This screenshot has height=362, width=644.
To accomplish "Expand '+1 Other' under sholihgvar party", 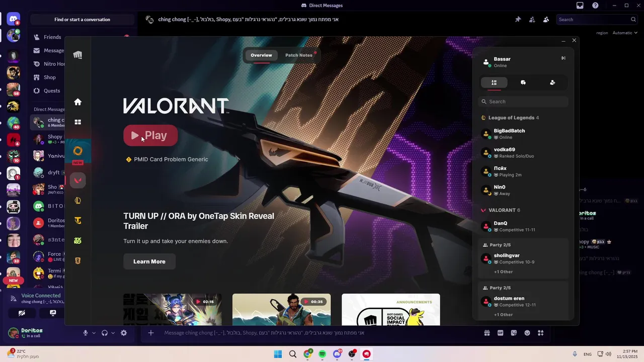I will 503,271.
